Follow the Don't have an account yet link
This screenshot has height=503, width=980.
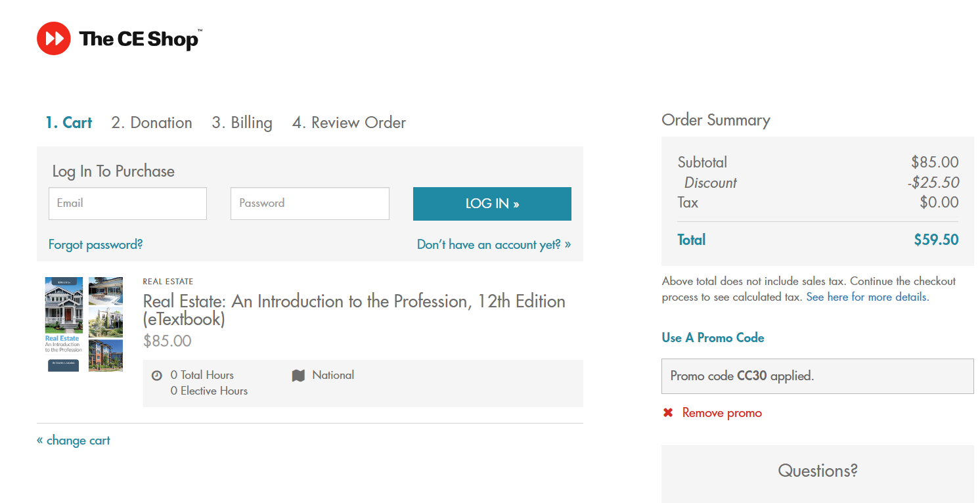493,244
